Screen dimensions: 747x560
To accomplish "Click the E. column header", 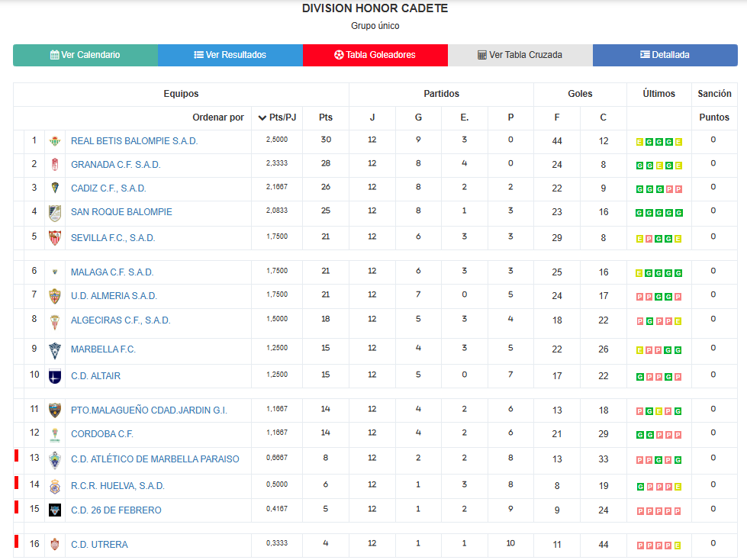I will [x=465, y=117].
